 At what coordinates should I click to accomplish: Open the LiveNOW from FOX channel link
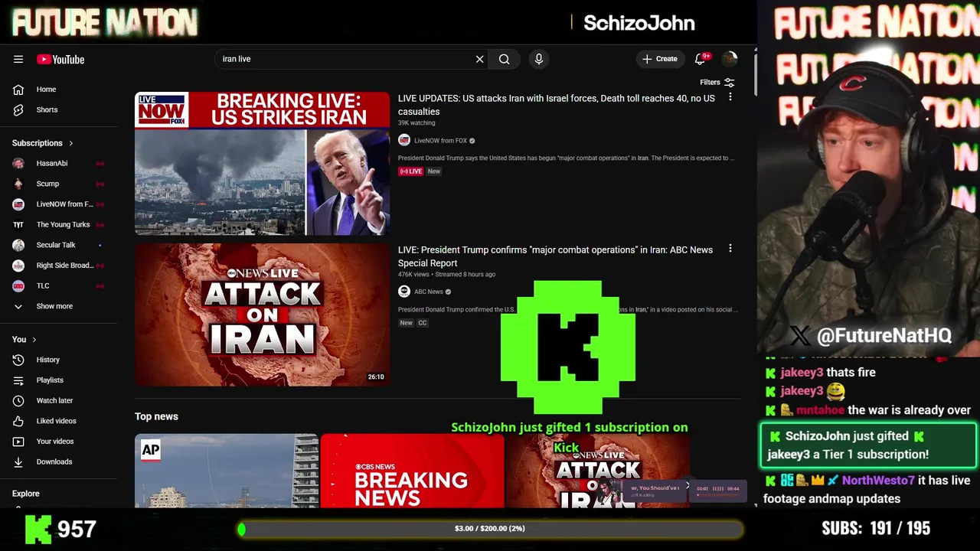click(440, 141)
